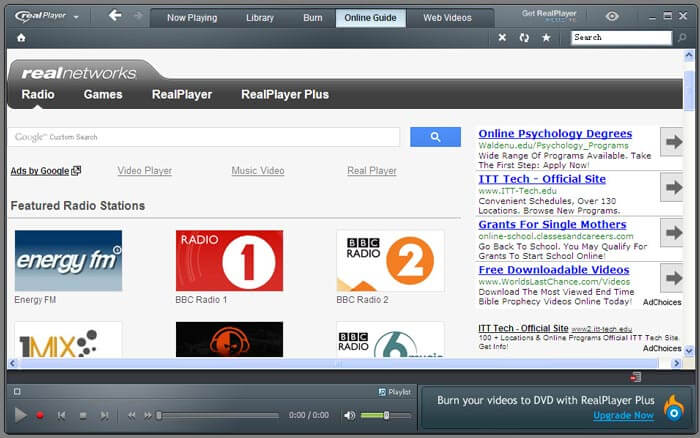Click the Upgrade Now link

[x=623, y=415]
